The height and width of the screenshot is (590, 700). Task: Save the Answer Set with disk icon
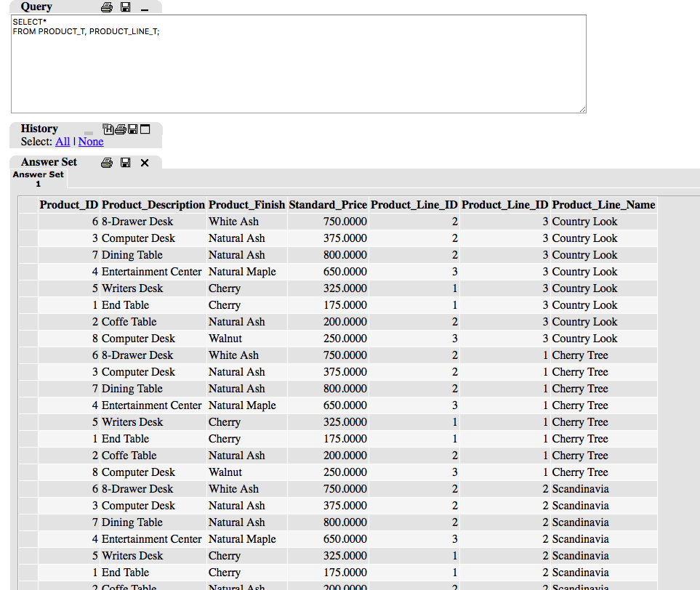[126, 163]
